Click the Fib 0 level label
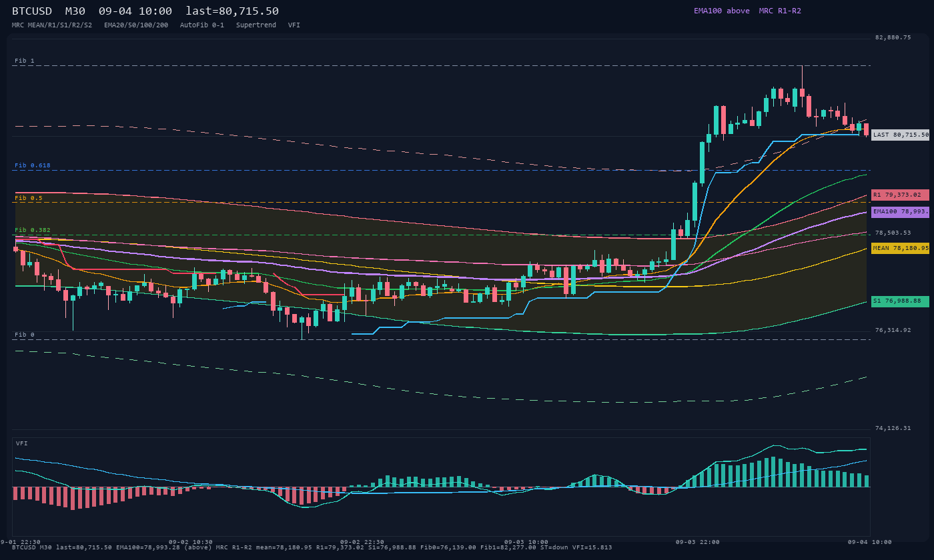This screenshot has width=934, height=560. [x=25, y=335]
